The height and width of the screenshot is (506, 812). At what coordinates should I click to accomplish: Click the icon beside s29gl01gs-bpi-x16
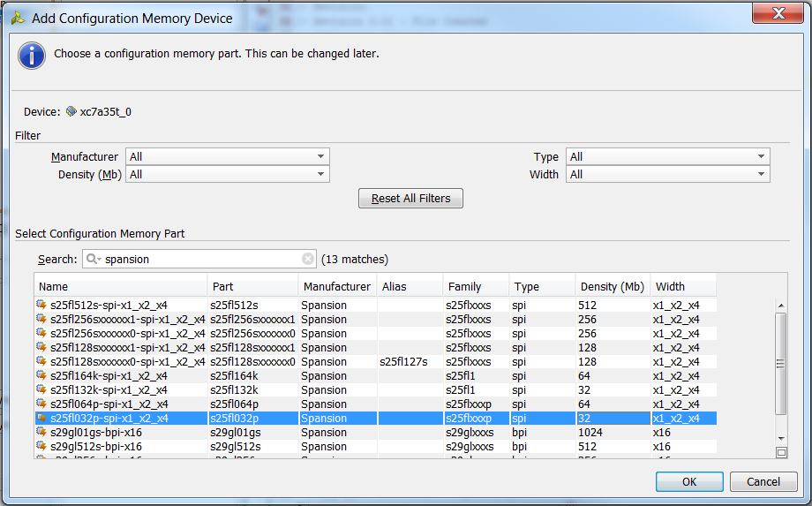(x=41, y=432)
